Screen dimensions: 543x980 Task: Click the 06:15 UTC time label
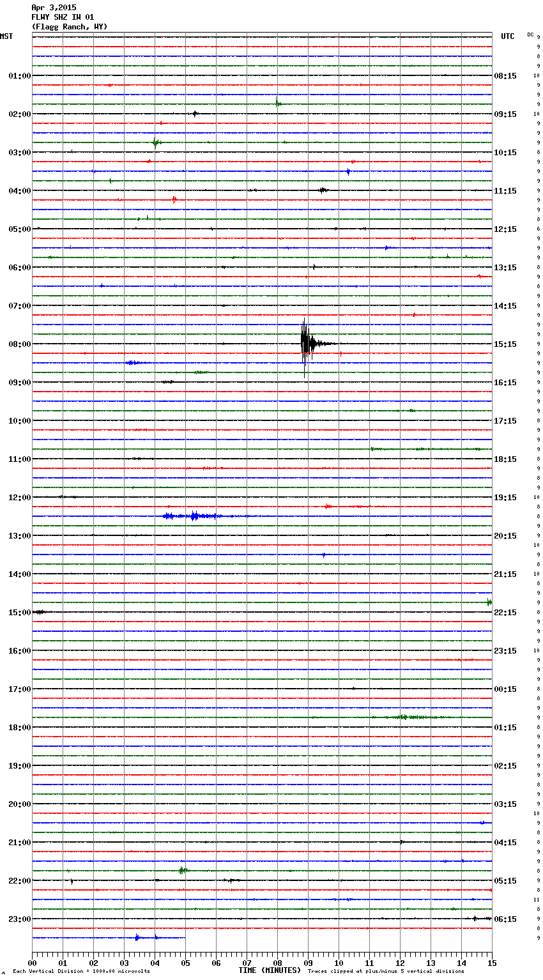(505, 919)
